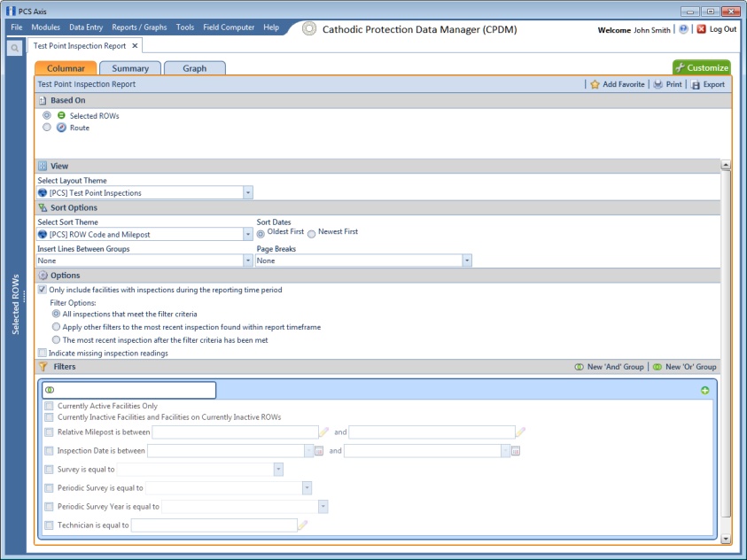The width and height of the screenshot is (747, 560).
Task: Click pencil icon next to Technician field
Action: 302,525
